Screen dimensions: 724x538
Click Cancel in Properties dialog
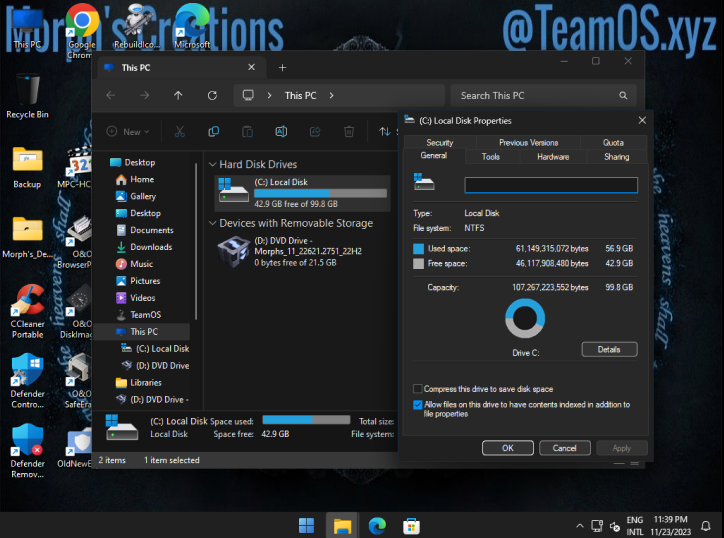pyautogui.click(x=564, y=448)
